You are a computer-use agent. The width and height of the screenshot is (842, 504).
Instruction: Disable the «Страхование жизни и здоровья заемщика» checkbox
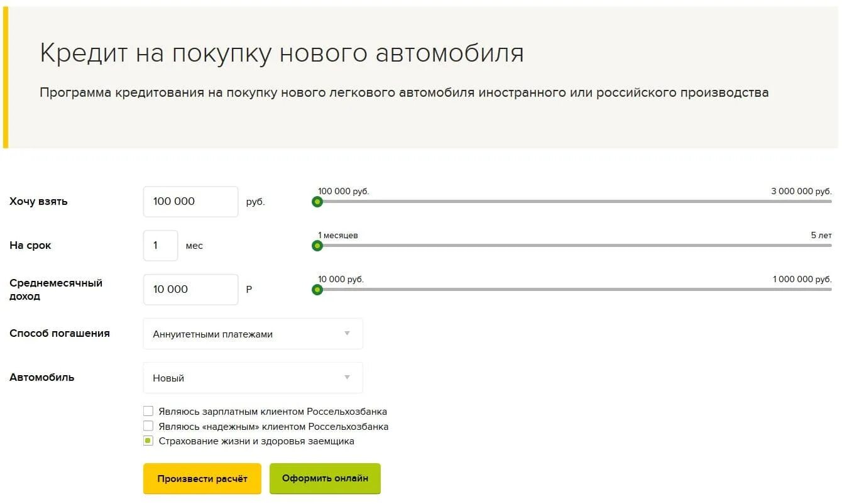click(148, 441)
